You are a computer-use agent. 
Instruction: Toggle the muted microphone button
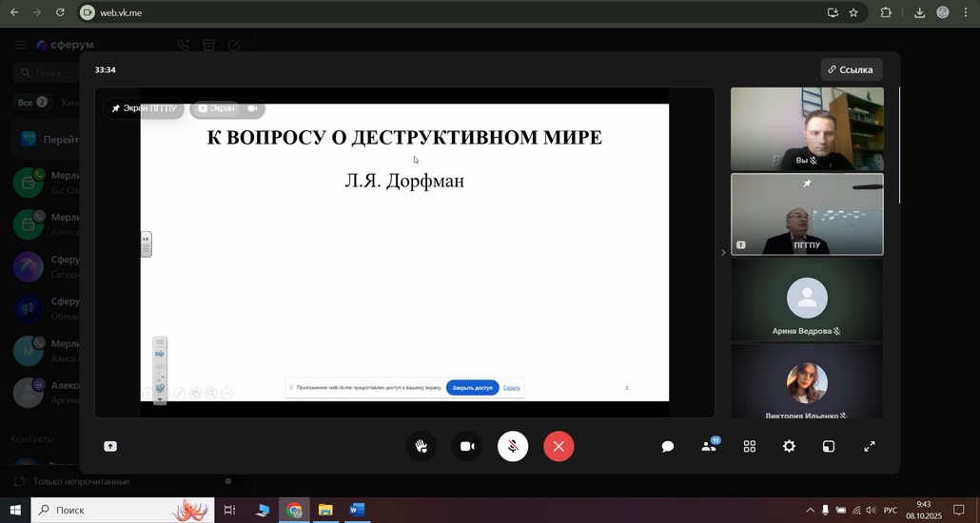[x=513, y=447]
